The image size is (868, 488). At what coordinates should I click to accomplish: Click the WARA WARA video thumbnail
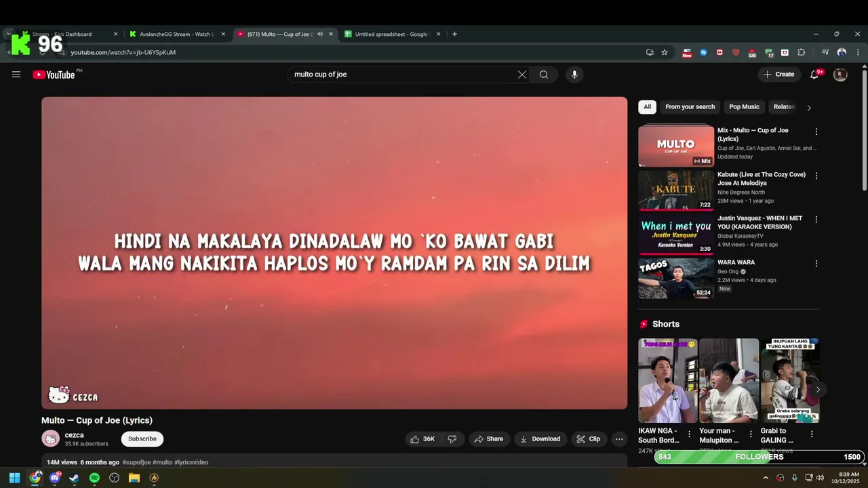[676, 278]
